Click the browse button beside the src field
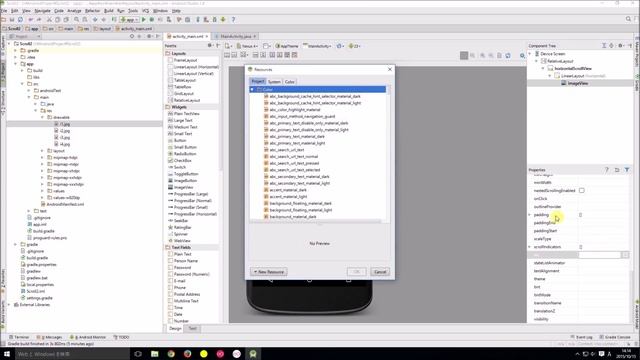 pos(625,255)
